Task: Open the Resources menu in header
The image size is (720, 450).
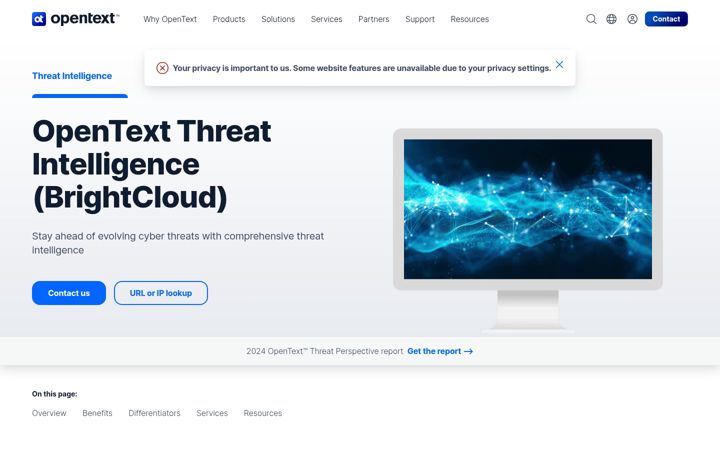Action: (x=470, y=19)
